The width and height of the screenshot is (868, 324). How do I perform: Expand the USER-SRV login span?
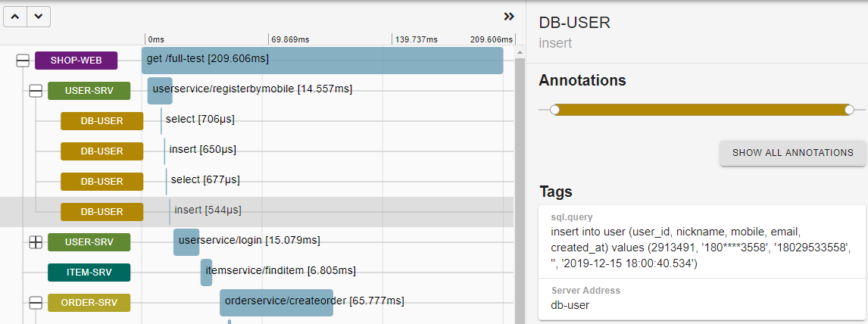pyautogui.click(x=35, y=242)
